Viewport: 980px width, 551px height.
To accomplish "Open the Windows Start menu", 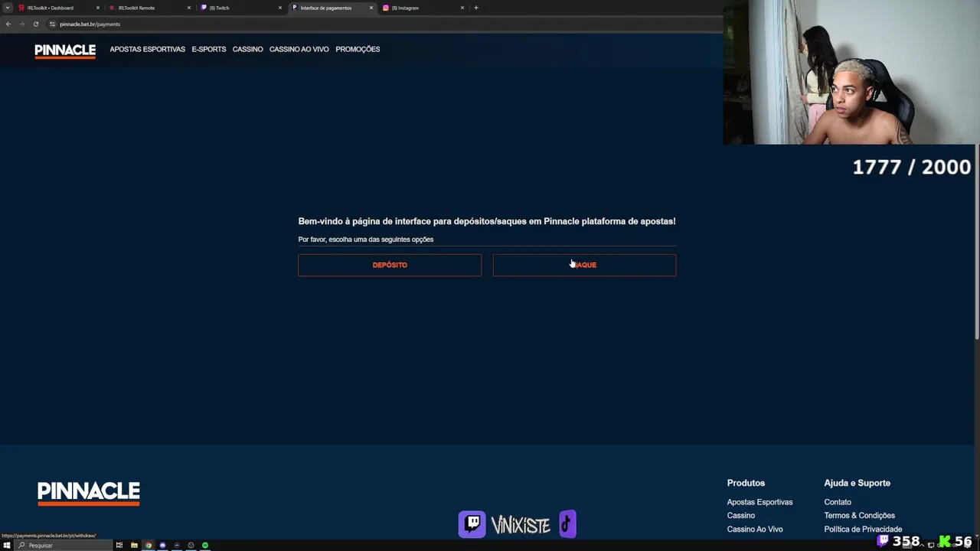I will [7, 546].
